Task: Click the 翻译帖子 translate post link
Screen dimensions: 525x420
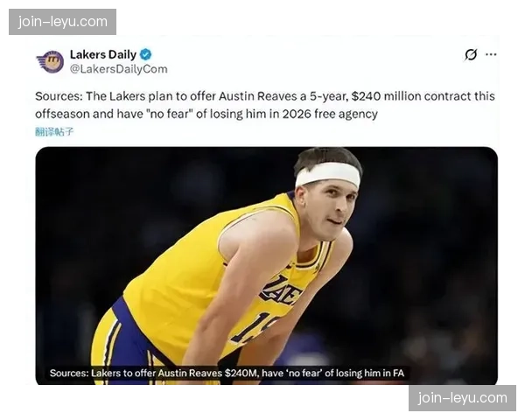Action: coord(54,131)
